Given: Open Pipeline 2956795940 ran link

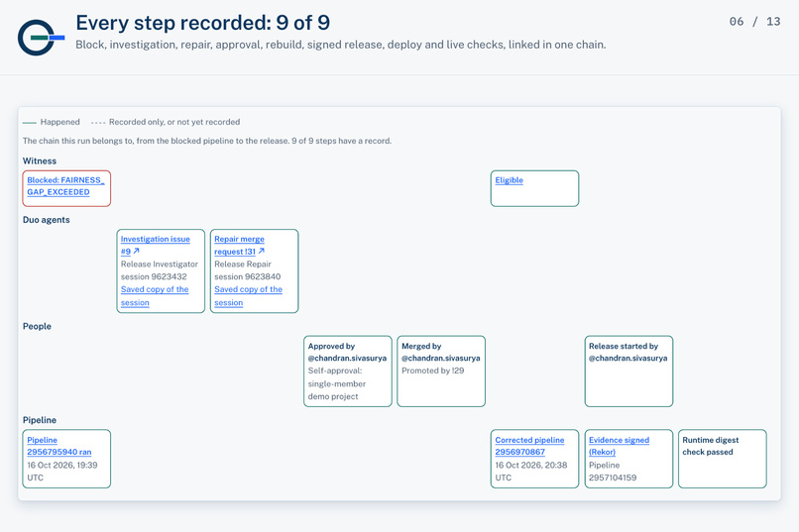Looking at the screenshot, I should tap(59, 446).
